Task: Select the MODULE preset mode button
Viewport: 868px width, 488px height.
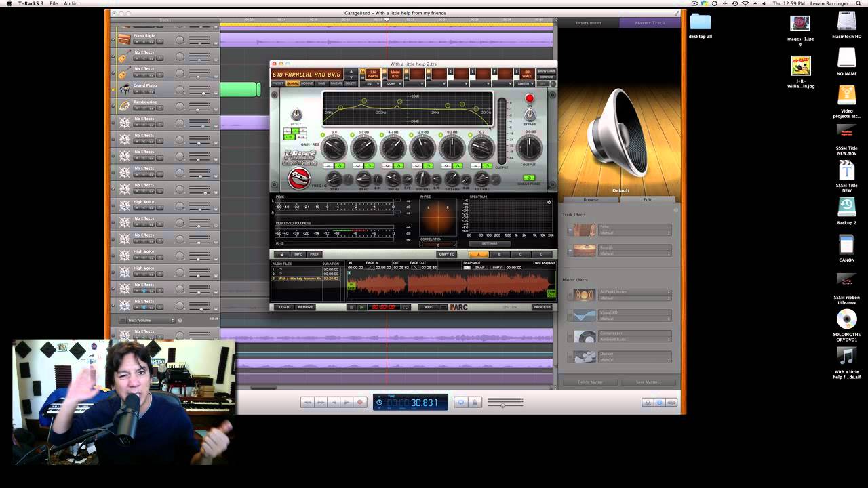Action: (x=307, y=83)
